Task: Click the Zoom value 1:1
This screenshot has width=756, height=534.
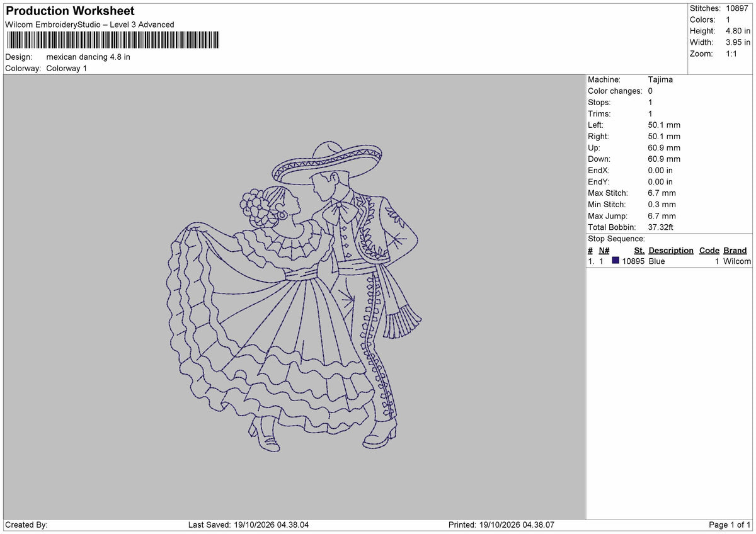Action: (x=732, y=54)
